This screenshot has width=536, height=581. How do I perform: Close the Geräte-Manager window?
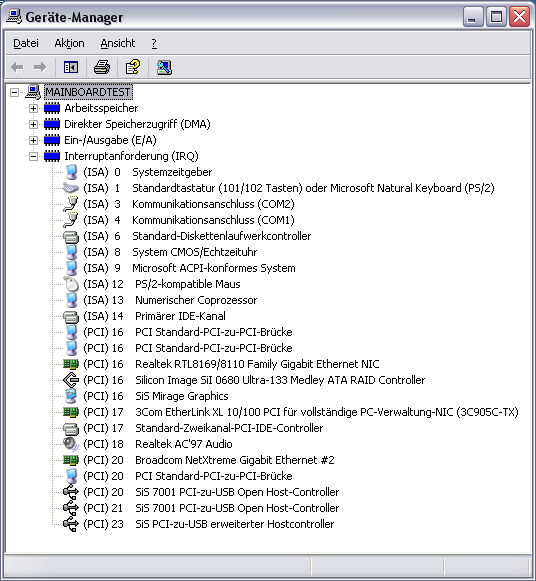pos(519,17)
